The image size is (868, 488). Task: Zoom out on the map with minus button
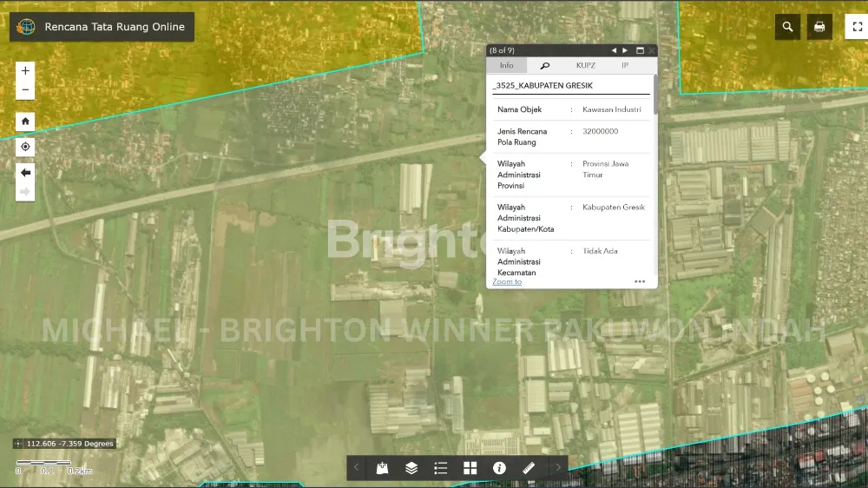click(x=25, y=89)
